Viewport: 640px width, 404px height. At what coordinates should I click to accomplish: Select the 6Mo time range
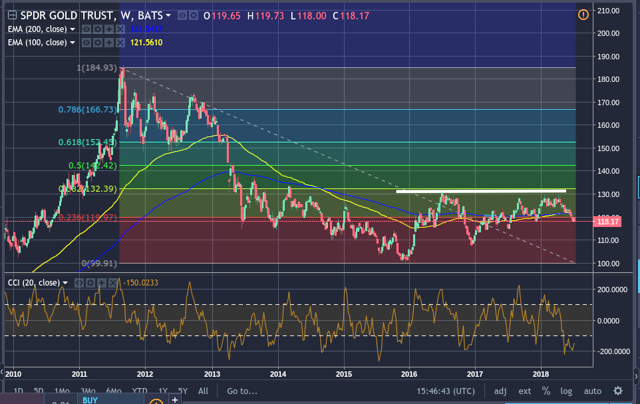click(x=114, y=391)
